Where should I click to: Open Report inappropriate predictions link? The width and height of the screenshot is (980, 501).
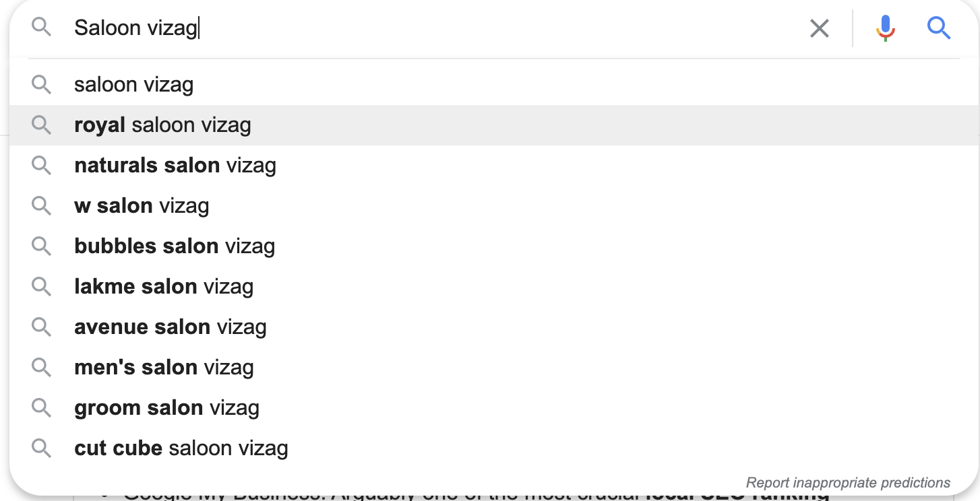tap(848, 483)
